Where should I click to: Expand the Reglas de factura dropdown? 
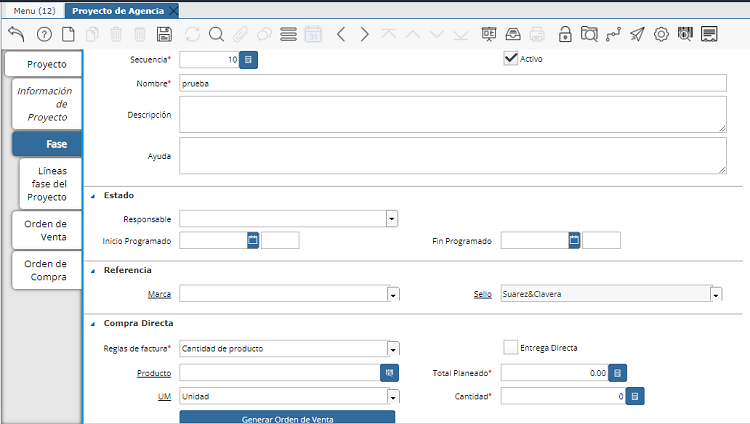click(393, 349)
